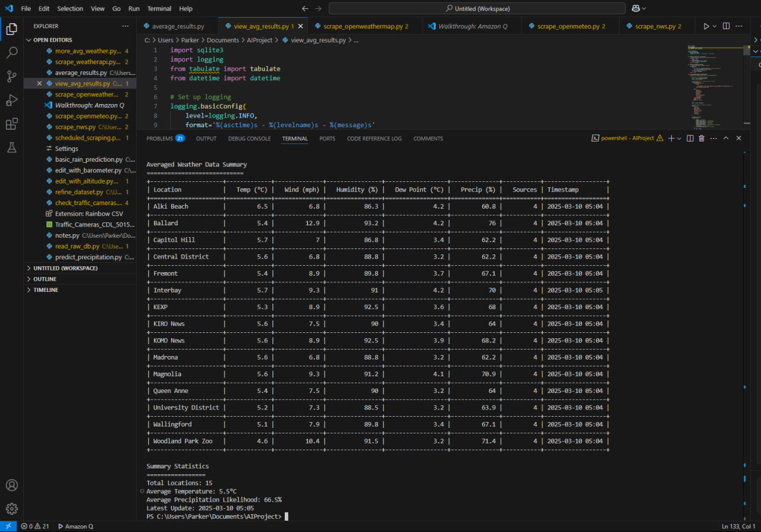Open the Edit menu
Viewport: 761px width, 532px height.
click(x=44, y=8)
